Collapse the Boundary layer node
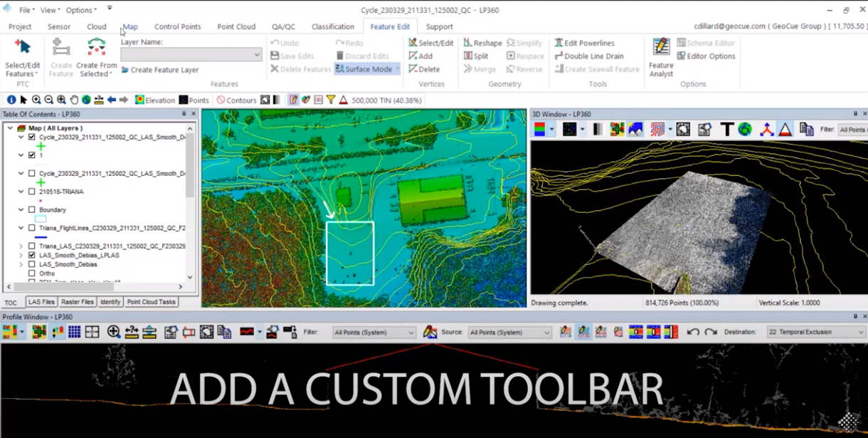 (x=21, y=210)
